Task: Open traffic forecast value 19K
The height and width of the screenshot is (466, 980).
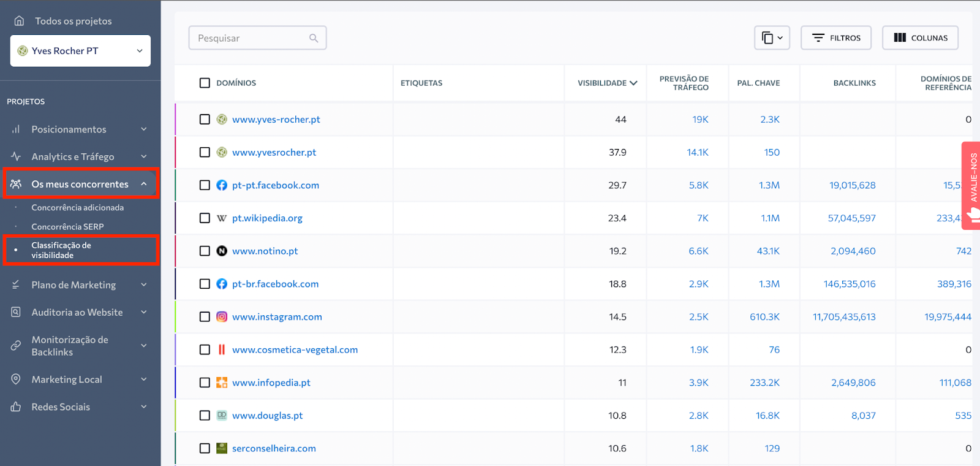Action: (701, 120)
